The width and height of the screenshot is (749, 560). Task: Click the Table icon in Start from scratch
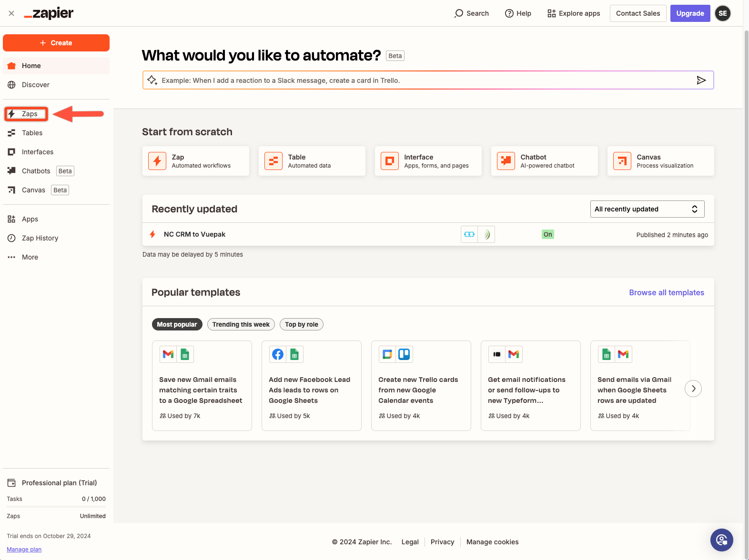pyautogui.click(x=273, y=161)
